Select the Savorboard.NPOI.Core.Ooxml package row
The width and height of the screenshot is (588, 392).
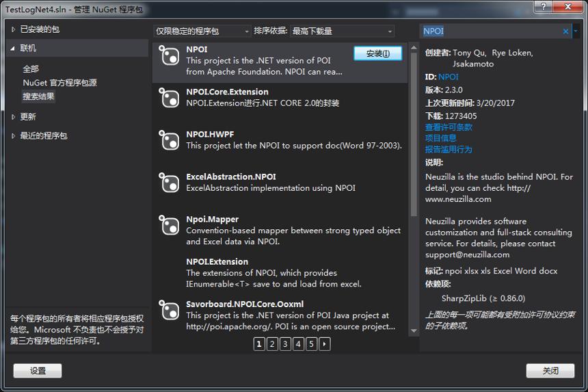tap(280, 315)
